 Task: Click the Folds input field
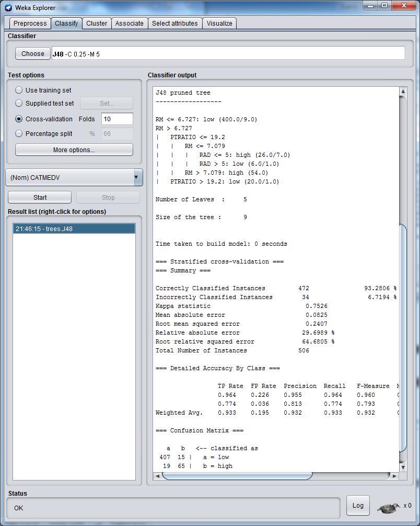click(x=117, y=119)
